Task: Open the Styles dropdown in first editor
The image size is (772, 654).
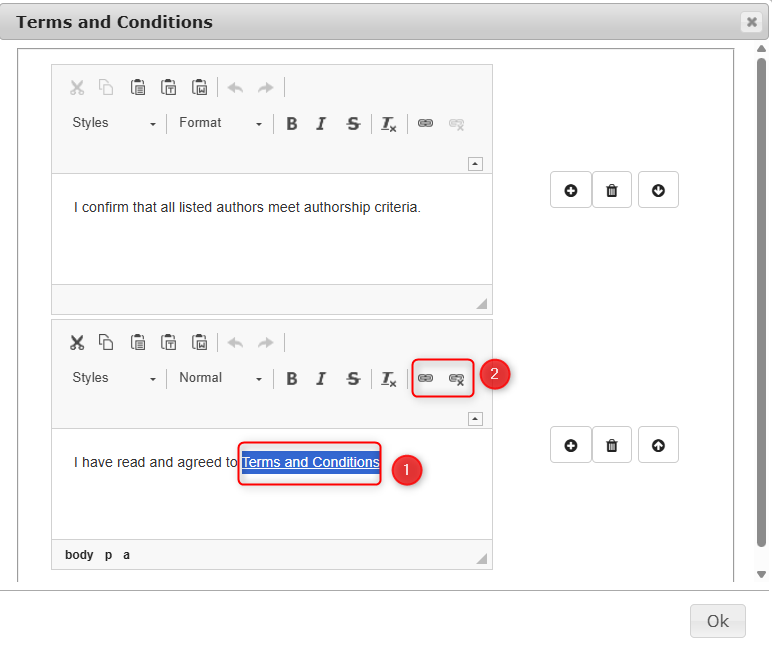Action: [114, 123]
